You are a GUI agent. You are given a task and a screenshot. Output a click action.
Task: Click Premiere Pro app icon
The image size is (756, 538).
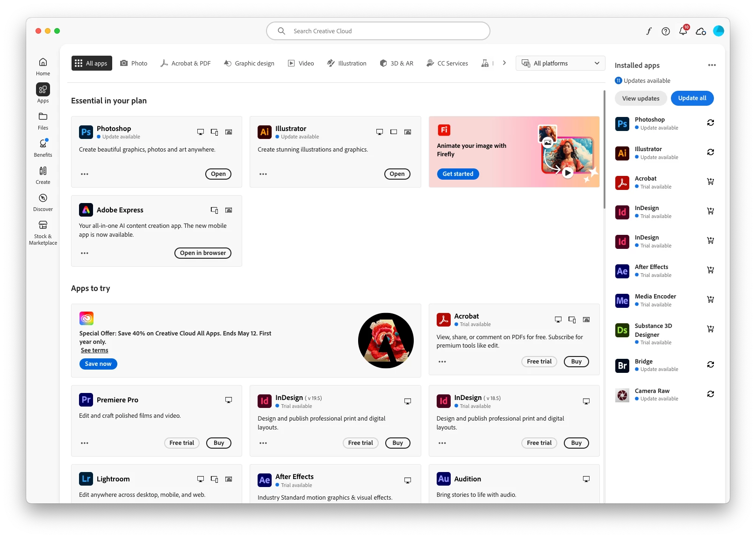(86, 400)
